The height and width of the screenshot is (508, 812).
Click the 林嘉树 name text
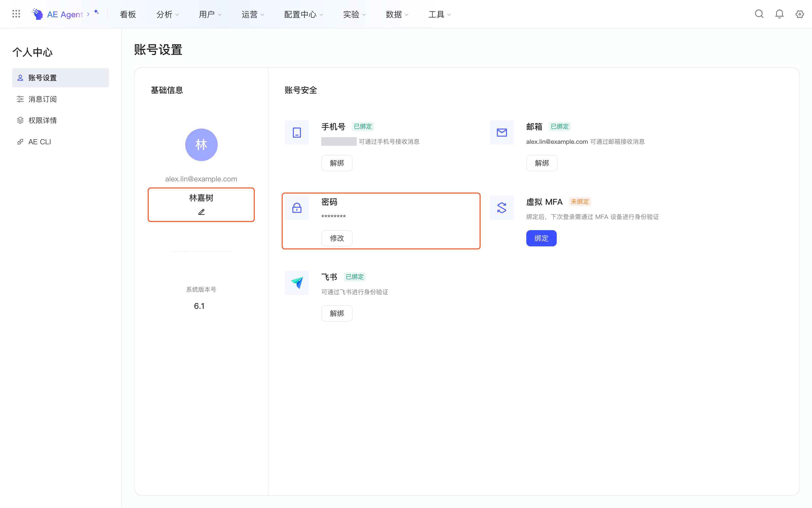click(201, 198)
